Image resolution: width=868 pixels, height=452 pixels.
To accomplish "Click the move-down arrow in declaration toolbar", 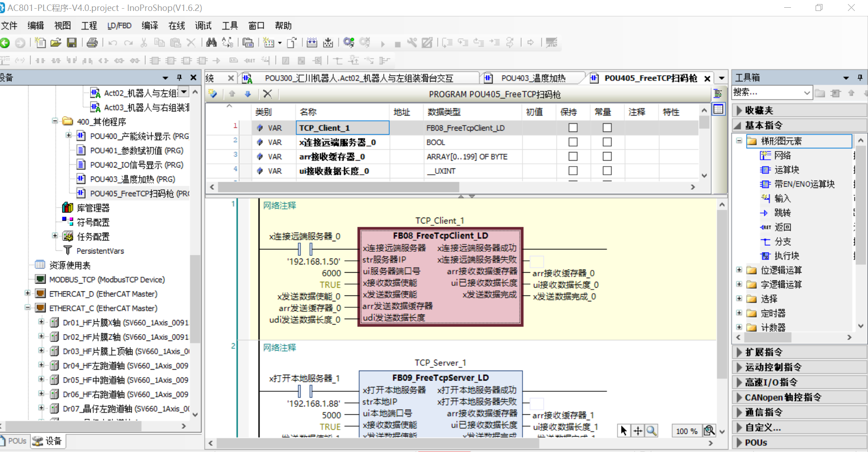I will [x=248, y=94].
